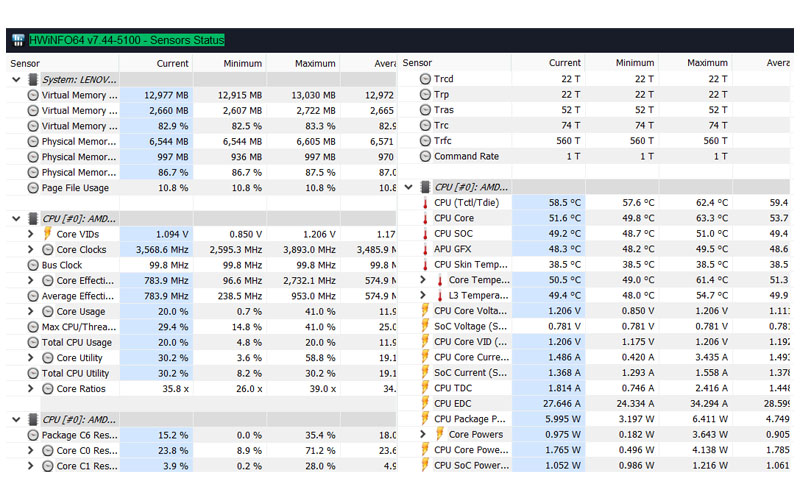800x500 pixels.
Task: Click the right panel Maximum column header
Action: tap(695, 63)
